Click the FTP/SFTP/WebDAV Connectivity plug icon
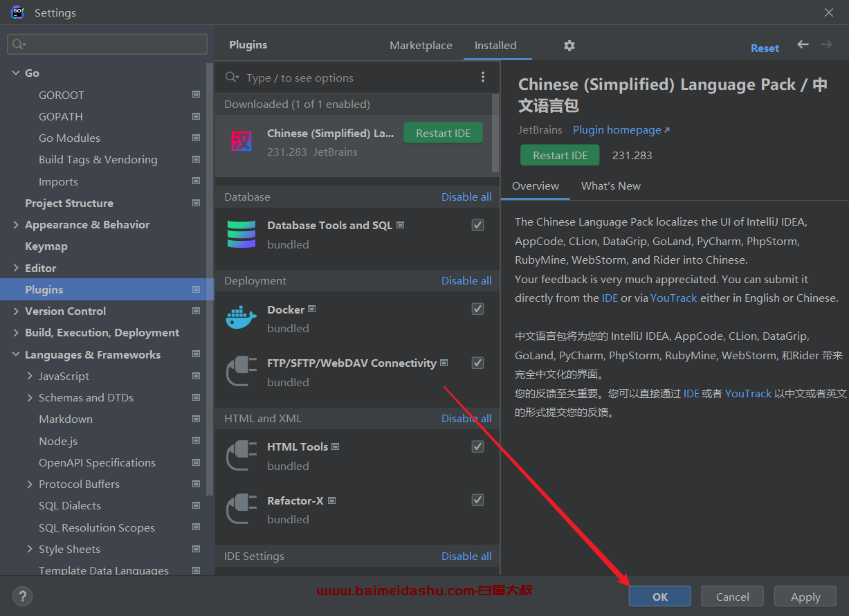This screenshot has height=616, width=849. click(241, 371)
